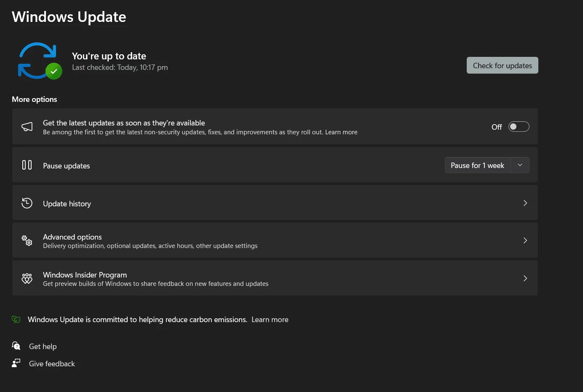Expand Update history with its chevron
This screenshot has height=392, width=583.
(525, 203)
